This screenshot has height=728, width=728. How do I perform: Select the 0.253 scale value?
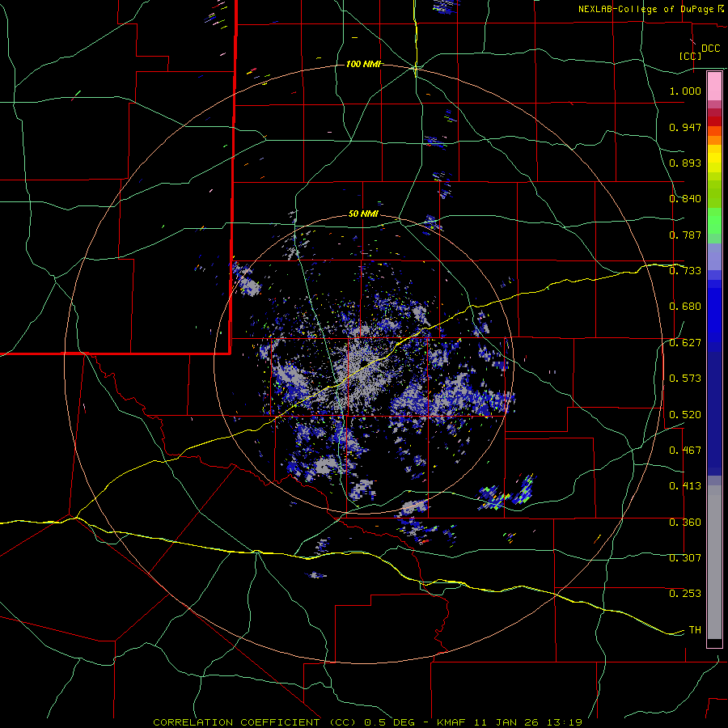tap(685, 594)
